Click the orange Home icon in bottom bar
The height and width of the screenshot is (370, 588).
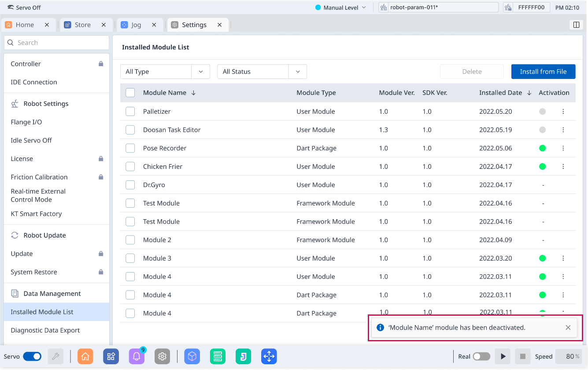pos(85,356)
